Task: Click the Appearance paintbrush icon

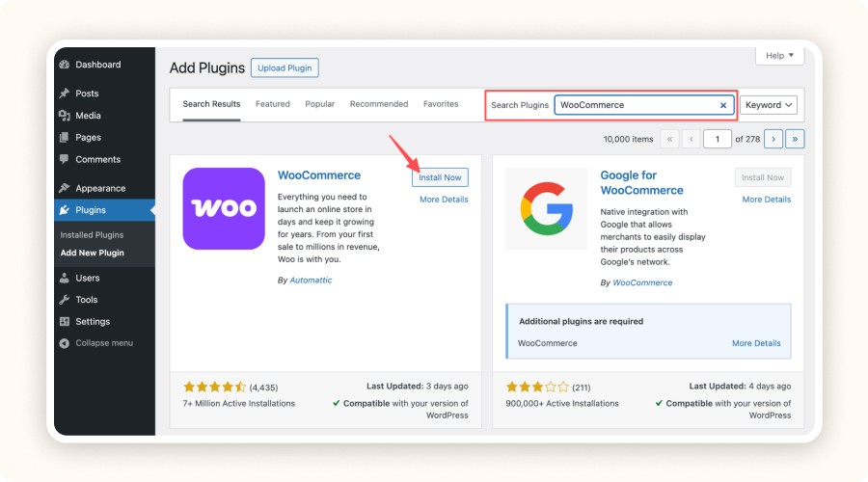Action: tap(65, 188)
